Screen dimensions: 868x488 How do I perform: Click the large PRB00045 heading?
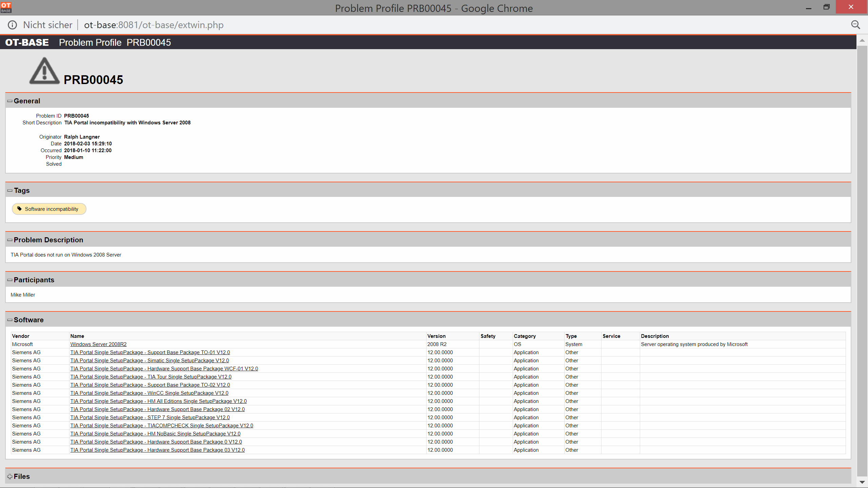[93, 80]
